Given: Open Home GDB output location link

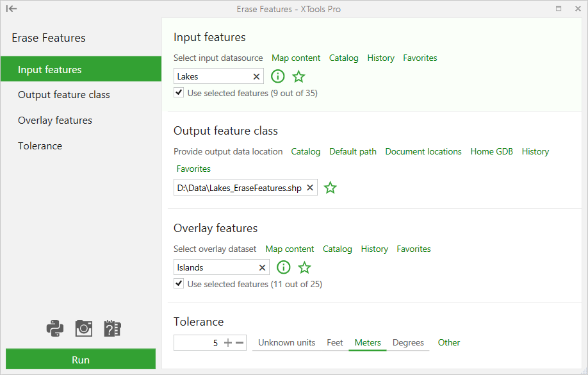Looking at the screenshot, I should [492, 151].
